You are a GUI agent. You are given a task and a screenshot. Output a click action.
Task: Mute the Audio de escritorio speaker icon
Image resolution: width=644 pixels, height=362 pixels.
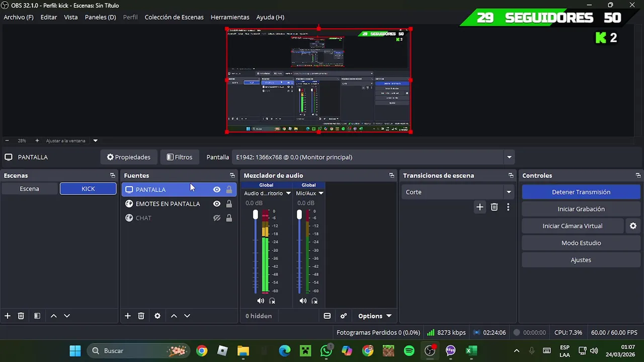[261, 301]
